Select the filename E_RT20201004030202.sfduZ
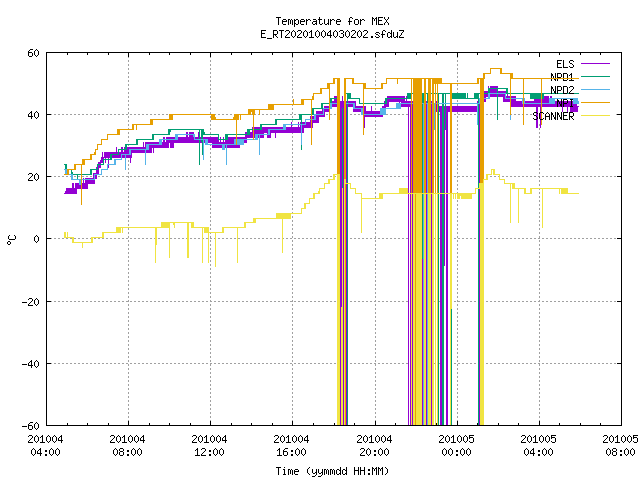Image resolution: width=640 pixels, height=480 pixels. (x=332, y=34)
